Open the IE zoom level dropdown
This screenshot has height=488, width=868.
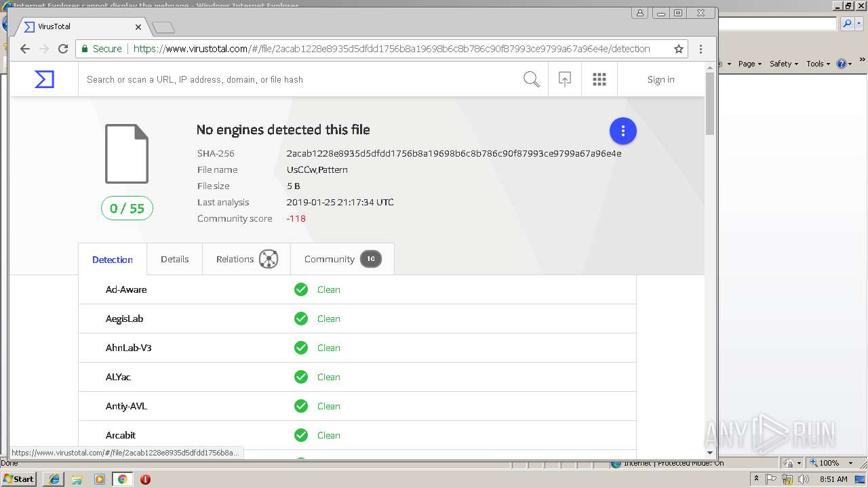click(x=850, y=463)
